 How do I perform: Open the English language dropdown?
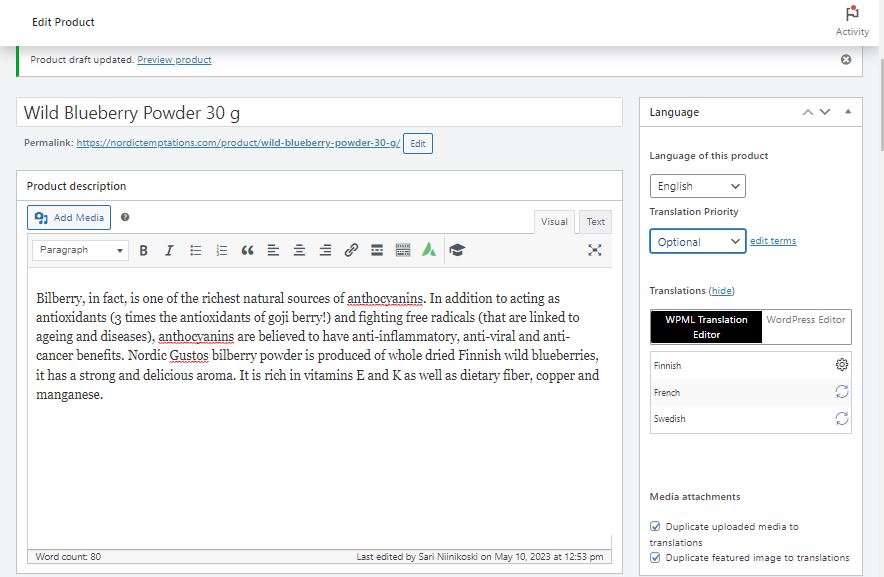(x=697, y=186)
